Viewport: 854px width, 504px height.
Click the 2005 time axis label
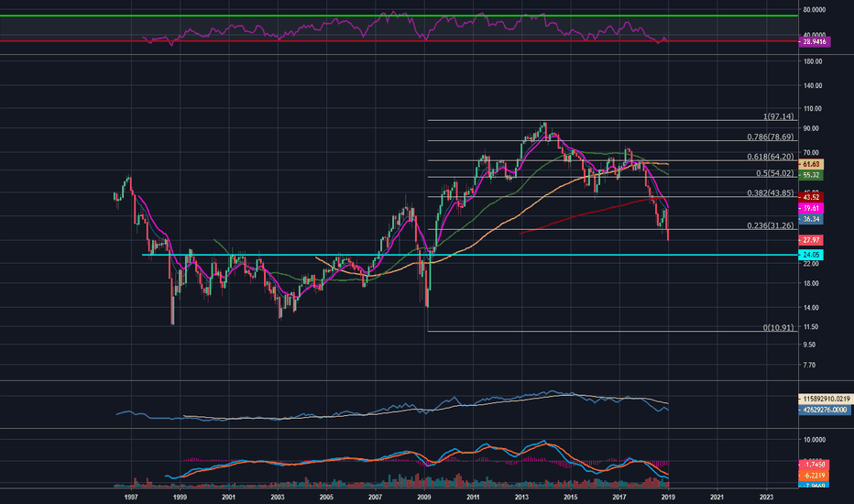pyautogui.click(x=326, y=497)
